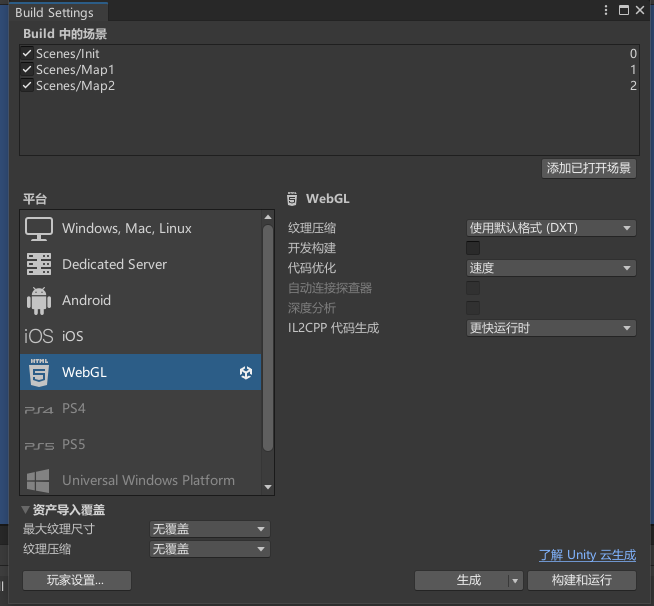Enable the 开发构建 checkbox
The image size is (654, 606).
coord(473,248)
